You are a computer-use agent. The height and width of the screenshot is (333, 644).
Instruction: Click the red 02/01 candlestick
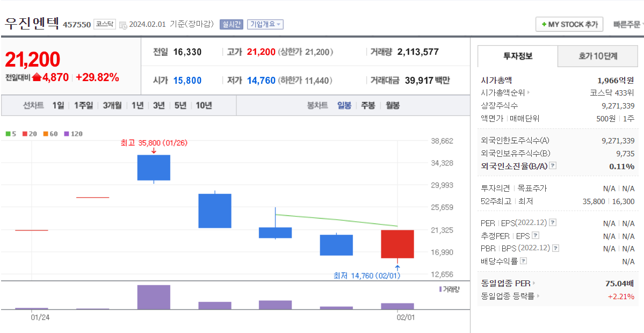click(x=397, y=244)
